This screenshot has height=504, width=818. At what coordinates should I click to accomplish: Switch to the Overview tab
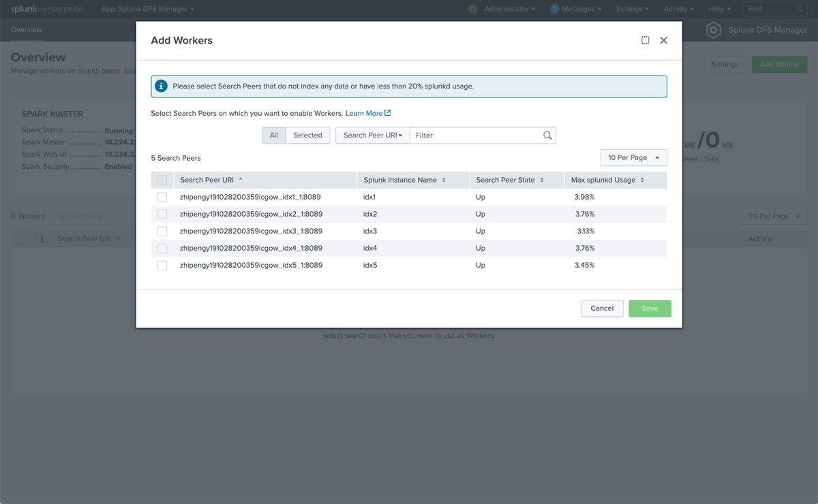[26, 30]
